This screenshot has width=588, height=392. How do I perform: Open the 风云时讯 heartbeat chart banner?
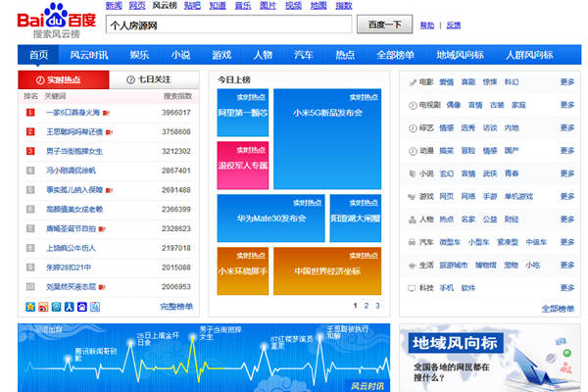pos(204,358)
